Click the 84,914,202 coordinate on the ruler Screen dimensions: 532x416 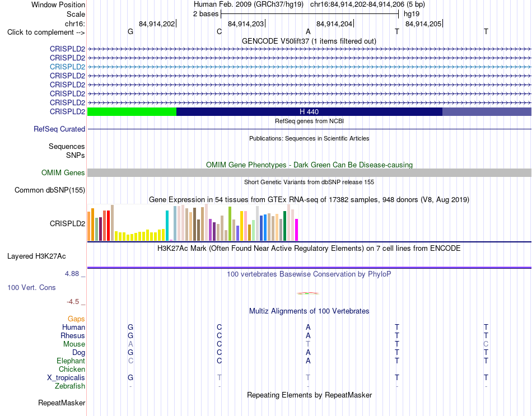[157, 24]
